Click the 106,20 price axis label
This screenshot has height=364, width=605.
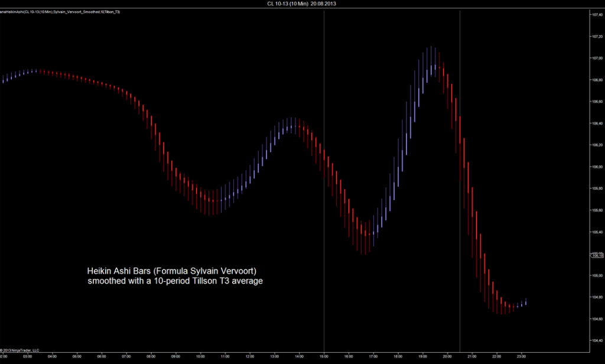coord(597,145)
